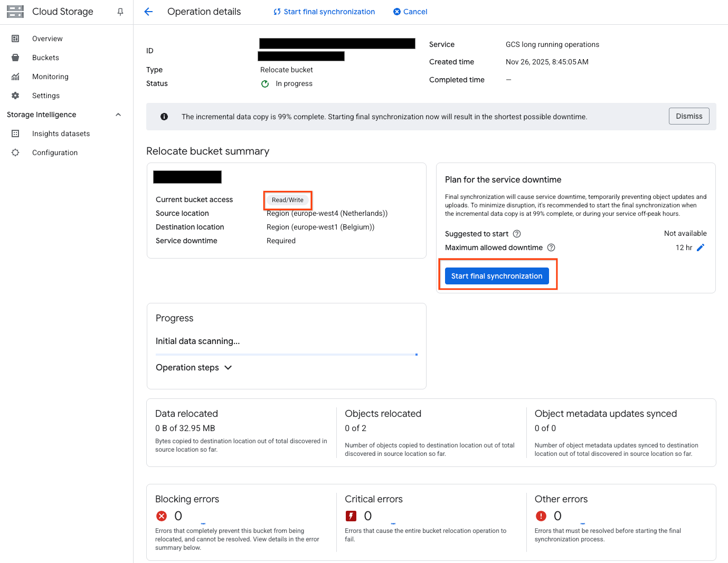The image size is (728, 563).
Task: Open Overview in the sidebar
Action: coord(47,39)
